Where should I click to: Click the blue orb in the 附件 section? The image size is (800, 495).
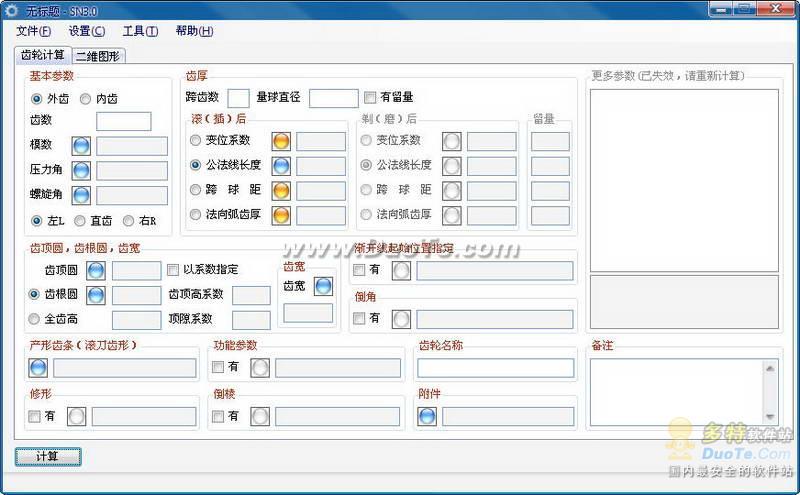(x=427, y=416)
